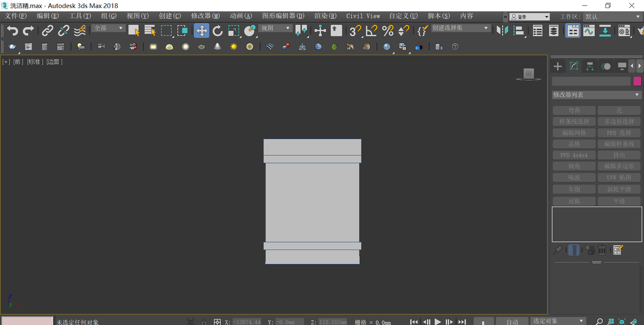Open the 创建选择集 selection set dropdown

(460, 28)
